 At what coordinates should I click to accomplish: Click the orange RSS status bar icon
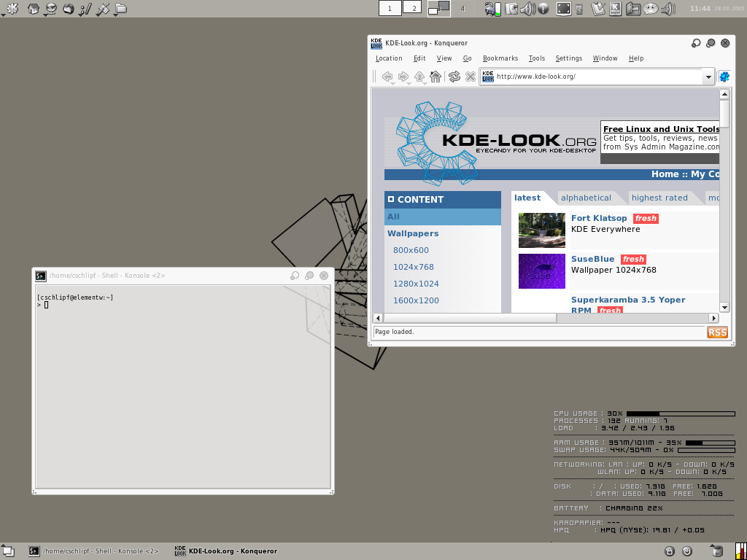[x=718, y=332]
